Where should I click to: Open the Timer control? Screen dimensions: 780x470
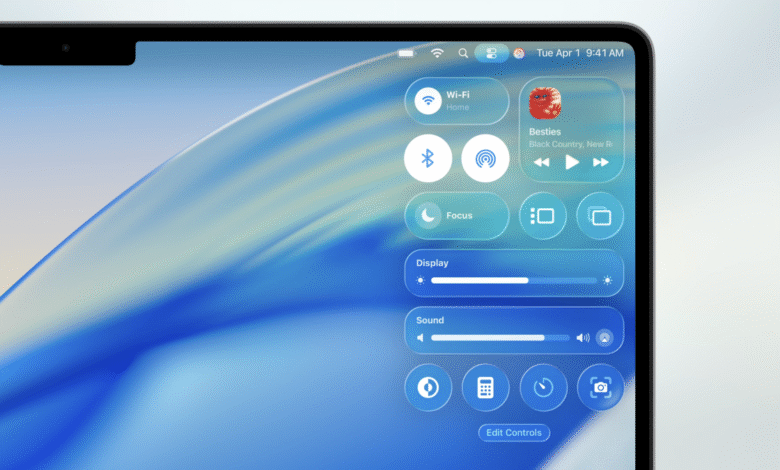[543, 387]
